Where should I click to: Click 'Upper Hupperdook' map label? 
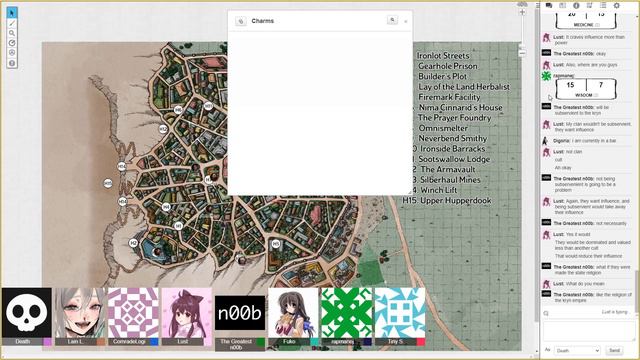tap(456, 201)
